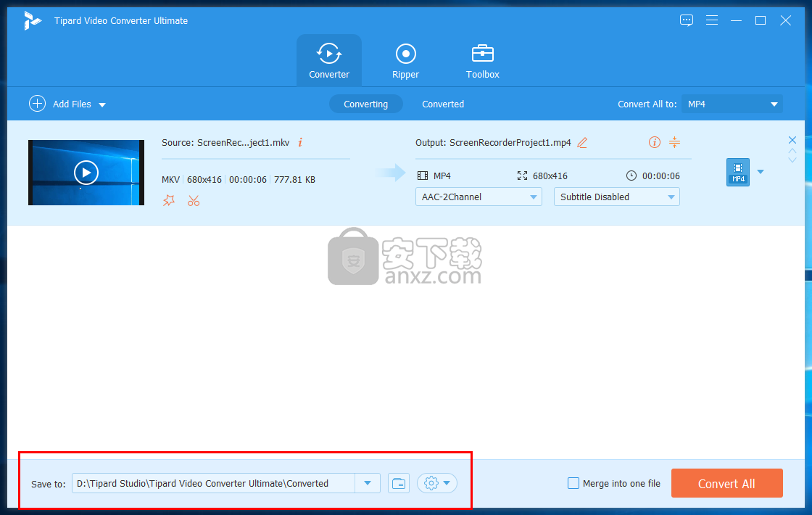This screenshot has height=515, width=812.
Task: Click the Save to path field
Action: coord(213,483)
